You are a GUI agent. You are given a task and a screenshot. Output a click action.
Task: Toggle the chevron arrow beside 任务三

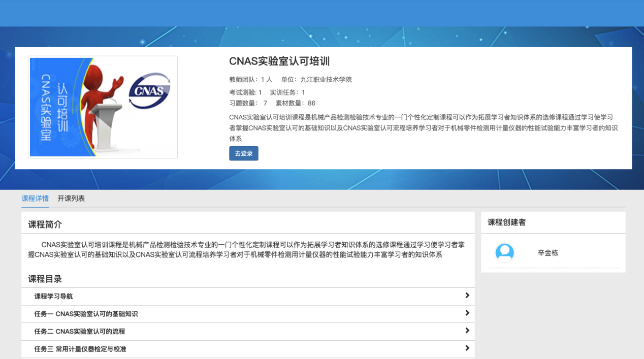coord(467,348)
